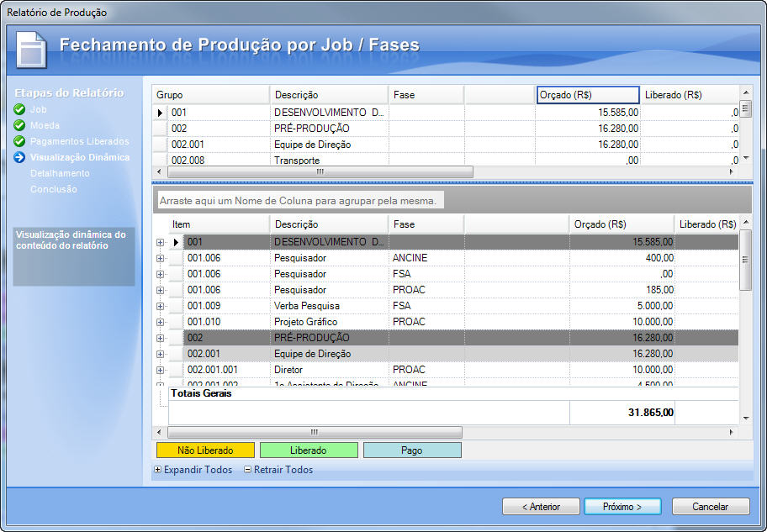Screen dimensions: 767x532
Task: Click upper grid horizontal scrollbar thumb
Action: tap(320, 171)
